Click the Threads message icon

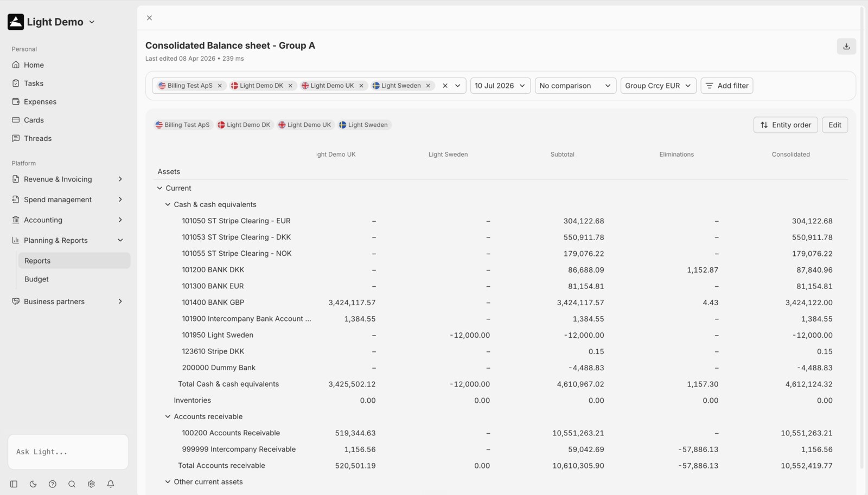click(16, 139)
